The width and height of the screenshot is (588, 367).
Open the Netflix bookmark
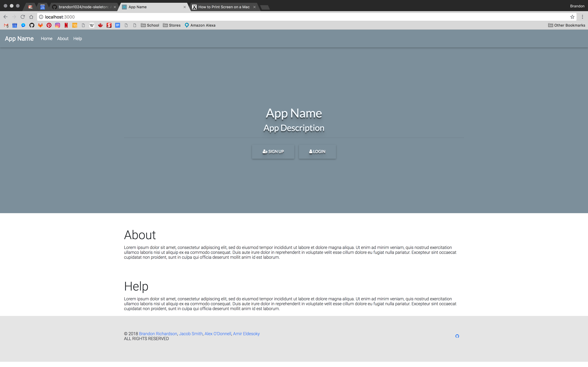(x=66, y=25)
